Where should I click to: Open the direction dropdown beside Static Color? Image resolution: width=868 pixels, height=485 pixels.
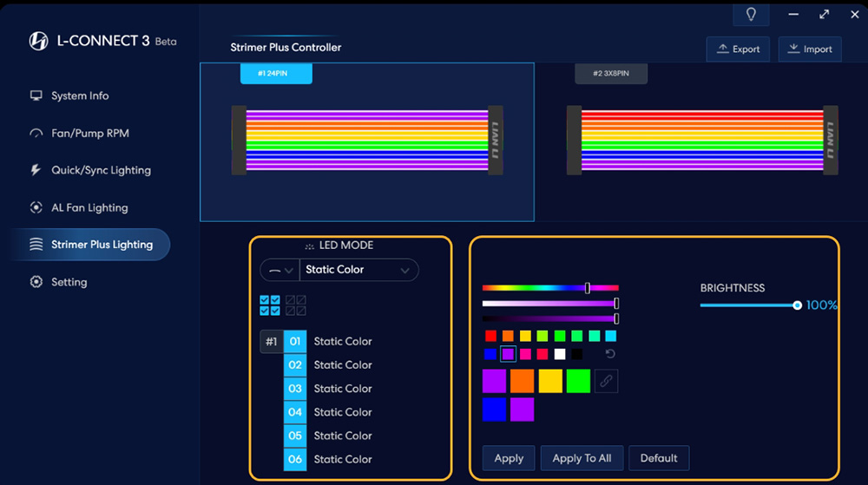[279, 270]
